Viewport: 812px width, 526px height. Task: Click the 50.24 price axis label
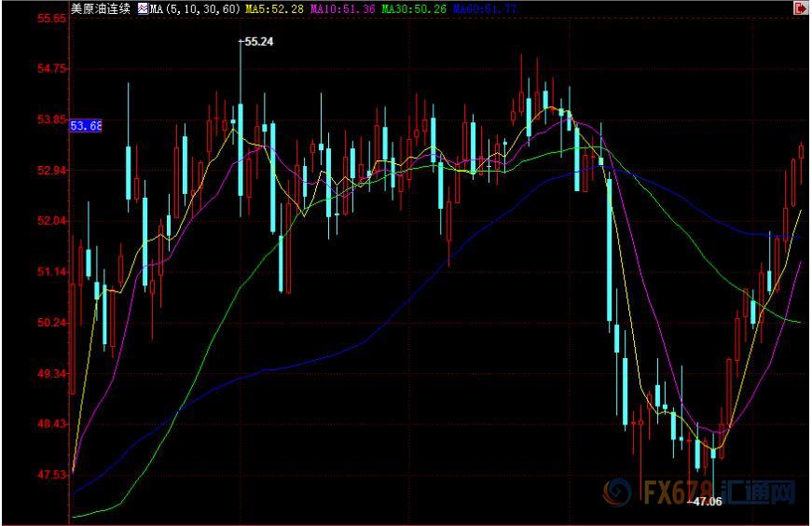click(52, 323)
